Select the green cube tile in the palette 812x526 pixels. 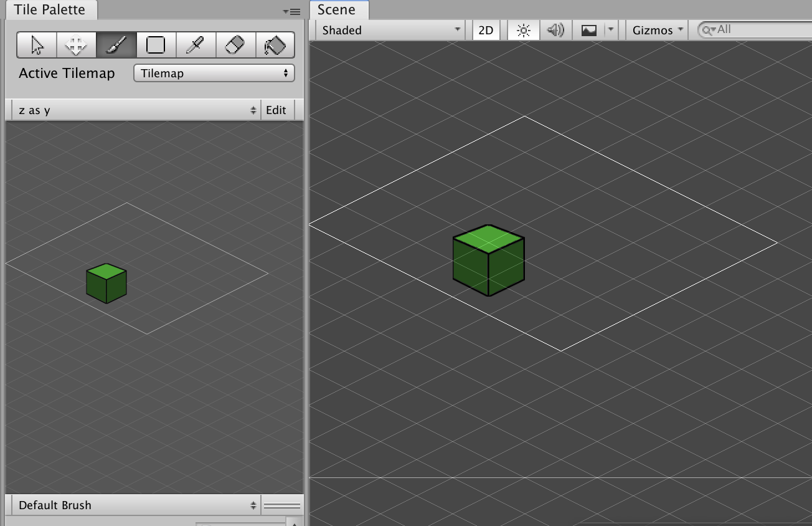[106, 284]
